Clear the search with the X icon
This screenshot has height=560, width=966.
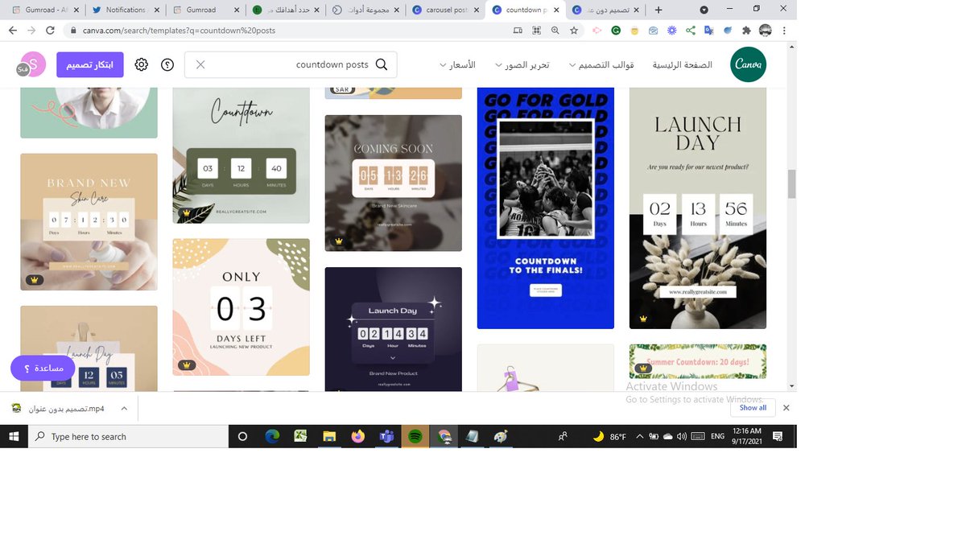[x=200, y=64]
